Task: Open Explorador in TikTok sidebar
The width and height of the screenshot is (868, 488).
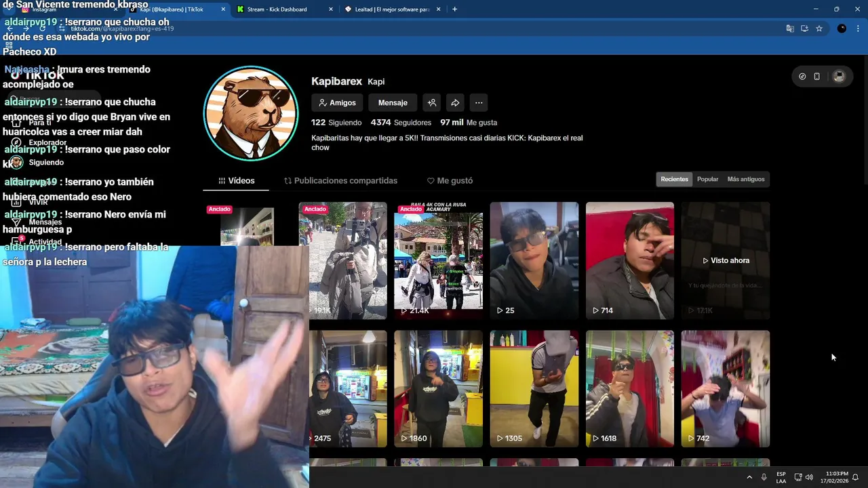Action: pyautogui.click(x=47, y=143)
